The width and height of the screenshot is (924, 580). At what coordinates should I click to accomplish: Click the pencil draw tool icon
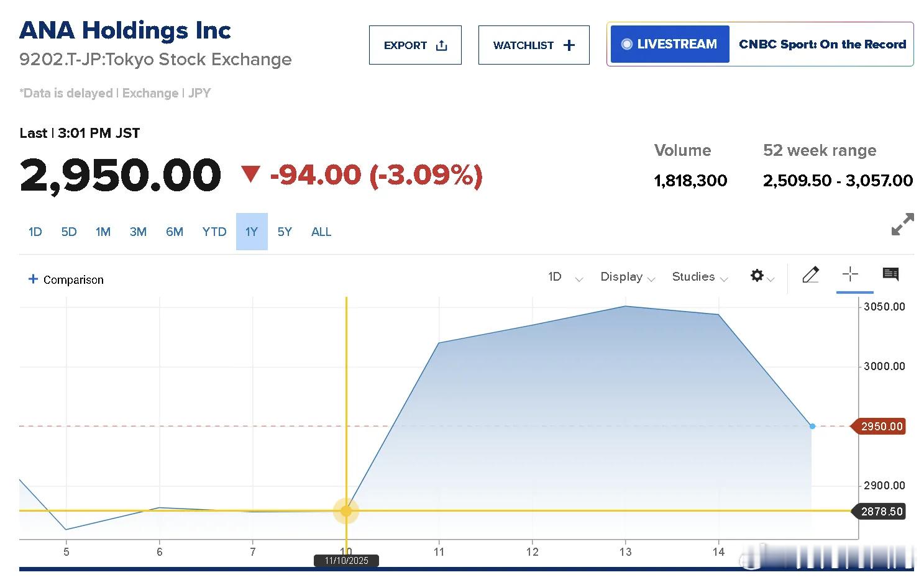pos(810,274)
